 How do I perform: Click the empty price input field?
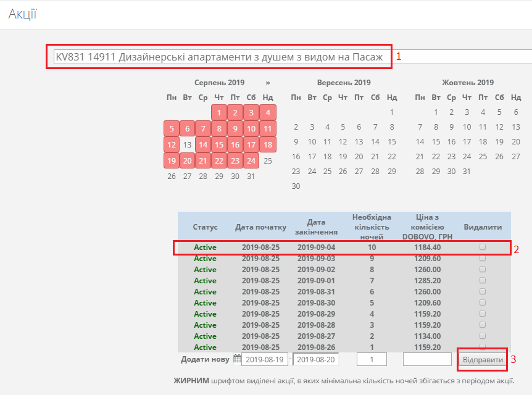click(x=427, y=359)
